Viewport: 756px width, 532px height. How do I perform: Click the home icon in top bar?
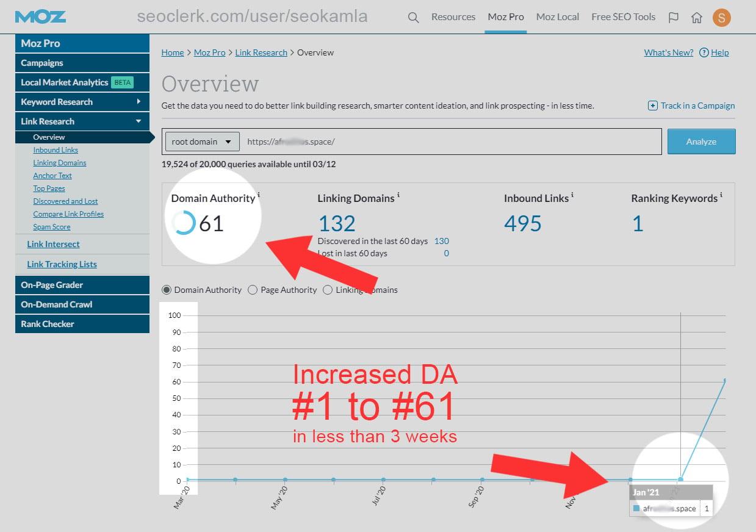697,17
